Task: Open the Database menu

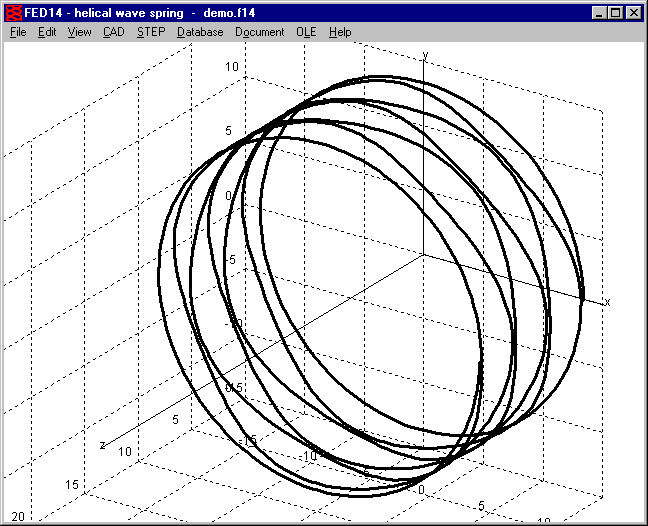Action: click(x=200, y=32)
